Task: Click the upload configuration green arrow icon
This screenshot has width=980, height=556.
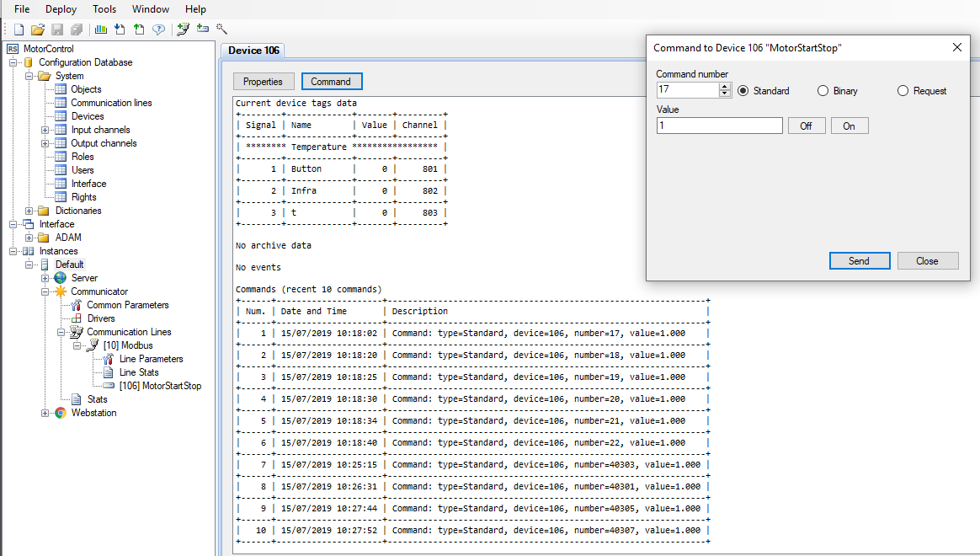Action: [x=140, y=29]
